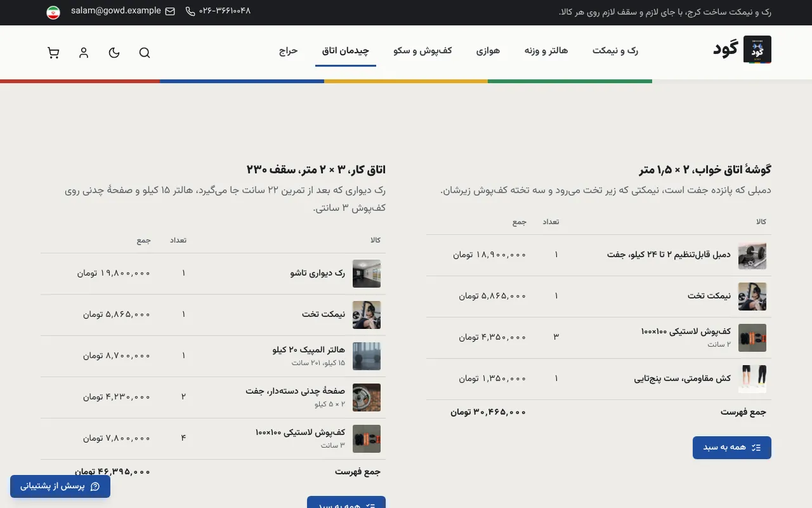Open the صفحهٔ چدنی دسته‌دار thumbnail
The image size is (812, 508).
click(367, 398)
